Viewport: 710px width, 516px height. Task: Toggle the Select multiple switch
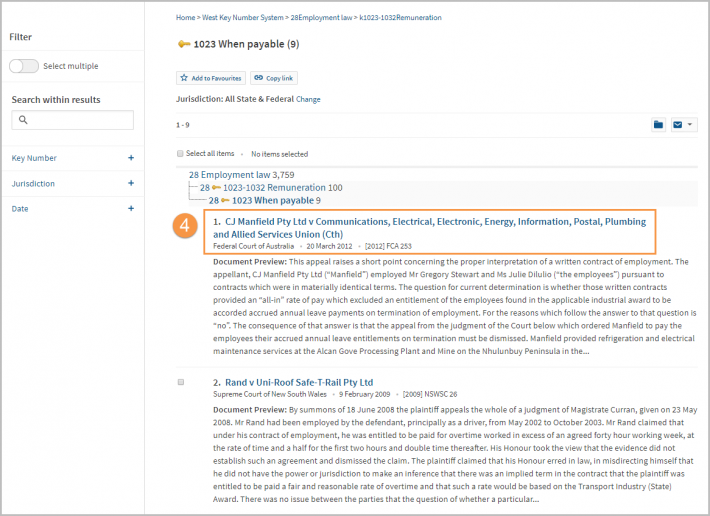click(x=24, y=66)
